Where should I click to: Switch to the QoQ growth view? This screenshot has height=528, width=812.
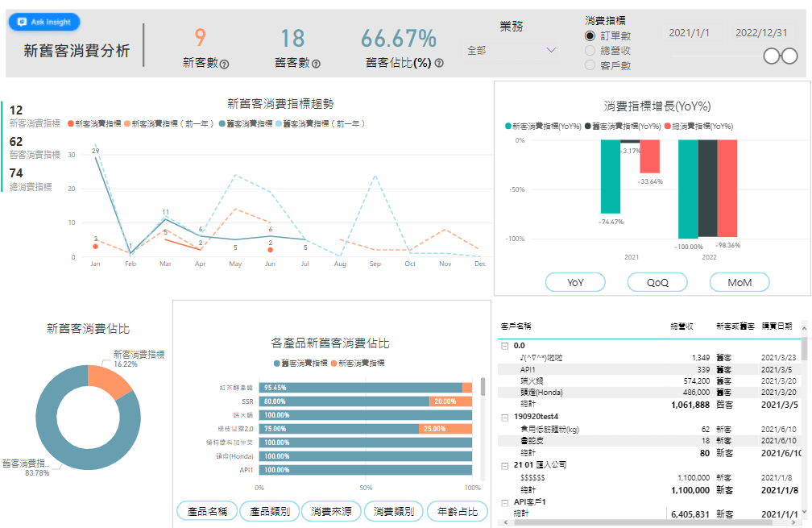[657, 282]
